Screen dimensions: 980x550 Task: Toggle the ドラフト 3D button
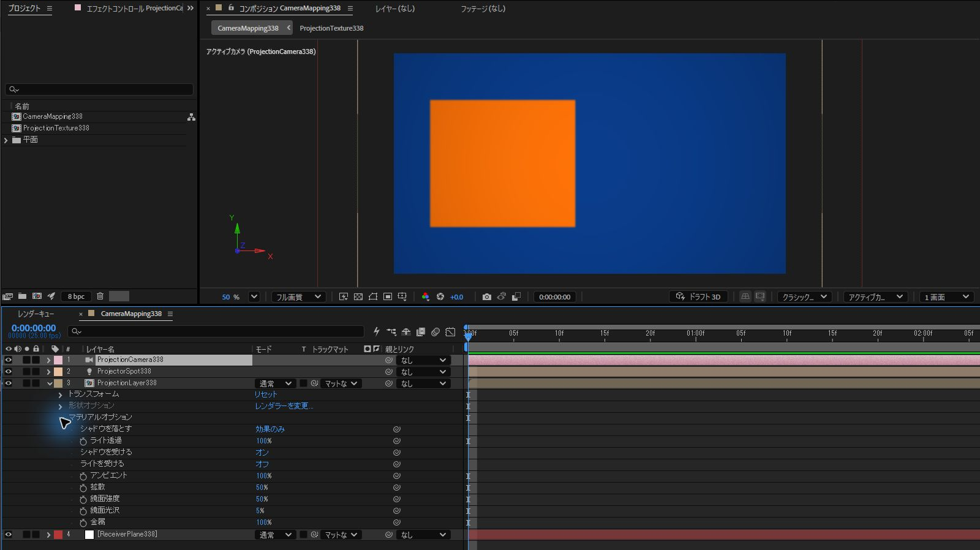pyautogui.click(x=699, y=297)
